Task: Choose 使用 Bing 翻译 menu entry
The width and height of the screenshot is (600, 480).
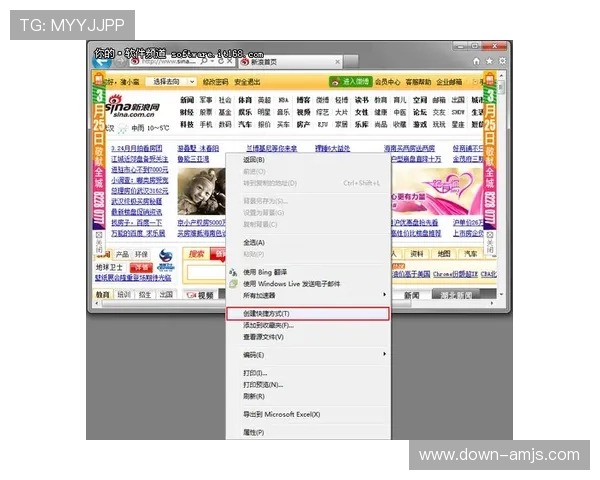Action: [x=308, y=273]
